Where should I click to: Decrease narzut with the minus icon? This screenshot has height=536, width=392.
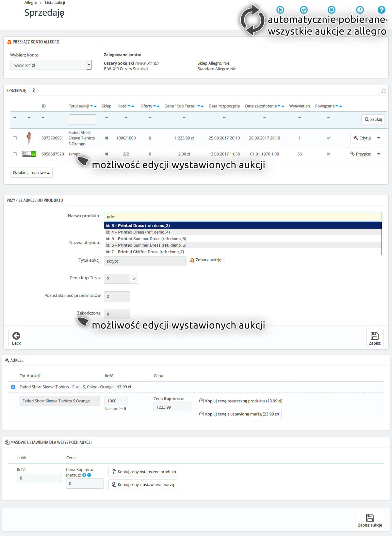point(89,475)
